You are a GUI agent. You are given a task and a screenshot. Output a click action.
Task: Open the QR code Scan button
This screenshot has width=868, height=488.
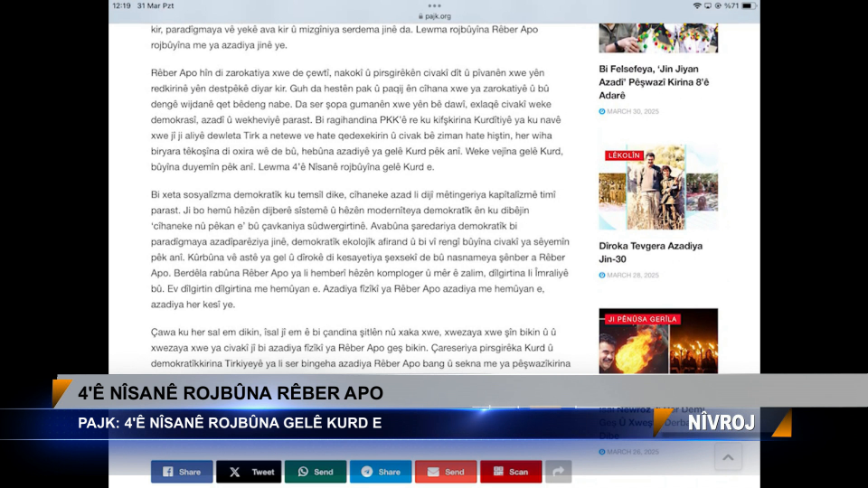click(511, 472)
